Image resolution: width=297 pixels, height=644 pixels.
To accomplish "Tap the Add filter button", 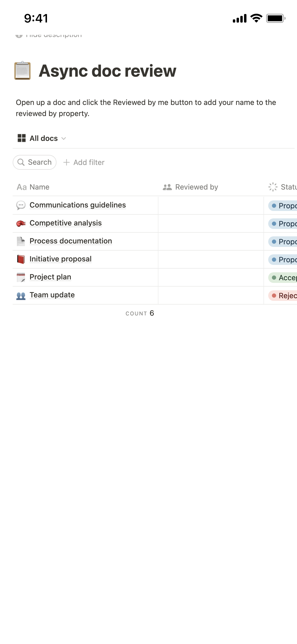I will [x=84, y=162].
